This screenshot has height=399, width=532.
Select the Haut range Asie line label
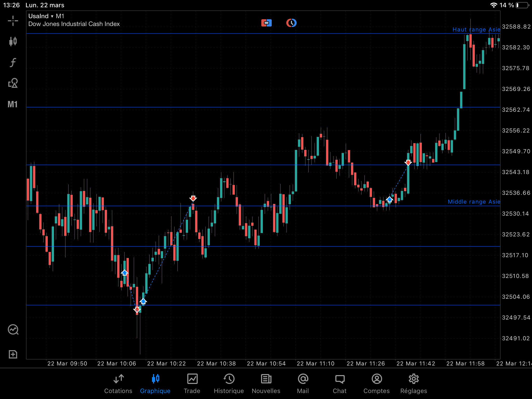pyautogui.click(x=476, y=30)
